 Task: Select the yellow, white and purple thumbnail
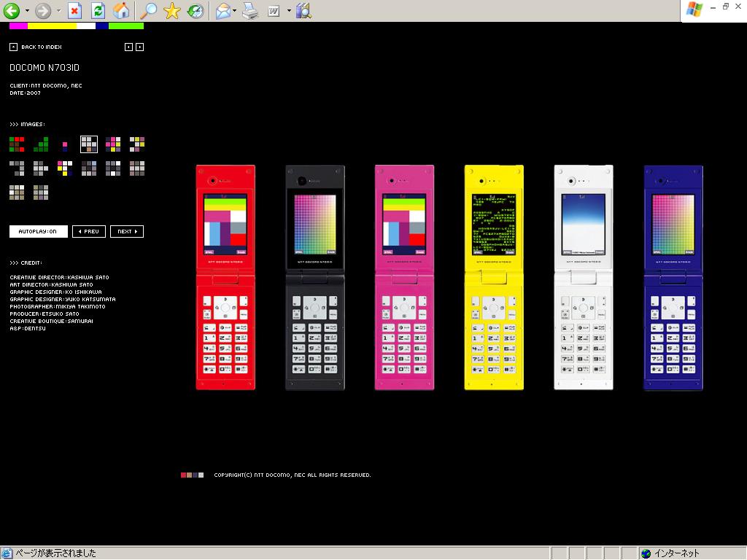tap(137, 144)
